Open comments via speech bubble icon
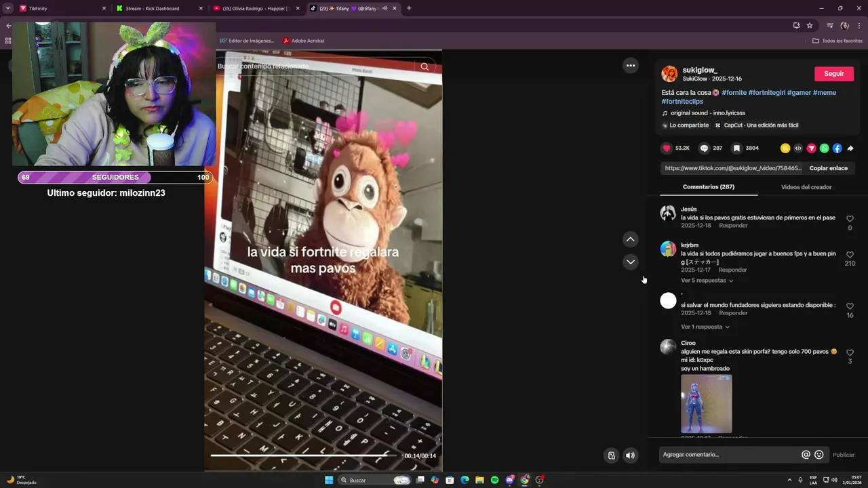 click(x=704, y=148)
